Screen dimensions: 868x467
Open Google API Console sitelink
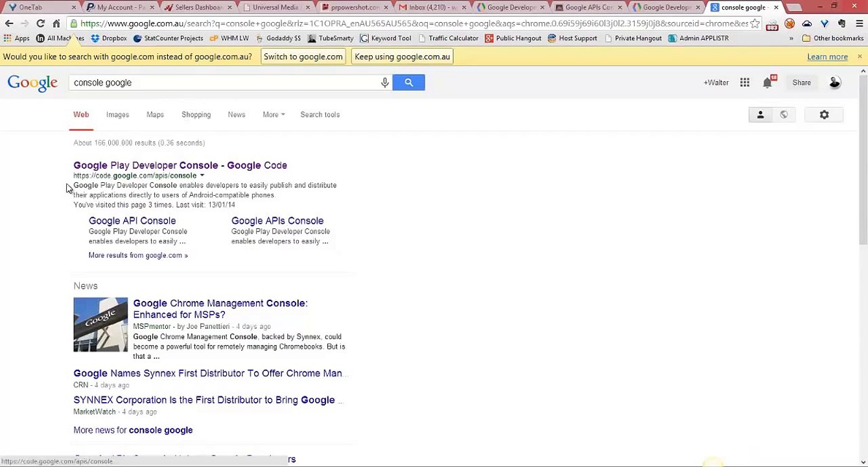click(x=132, y=221)
